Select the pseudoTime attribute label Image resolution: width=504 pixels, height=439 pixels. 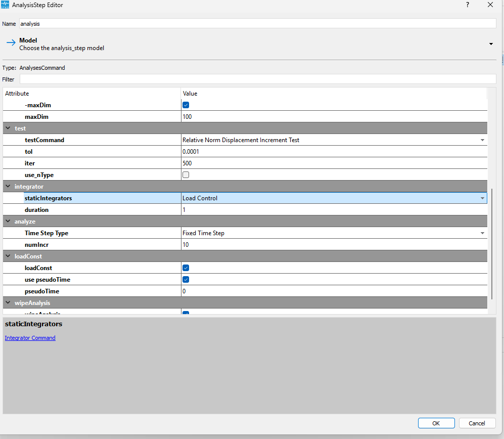coord(42,291)
